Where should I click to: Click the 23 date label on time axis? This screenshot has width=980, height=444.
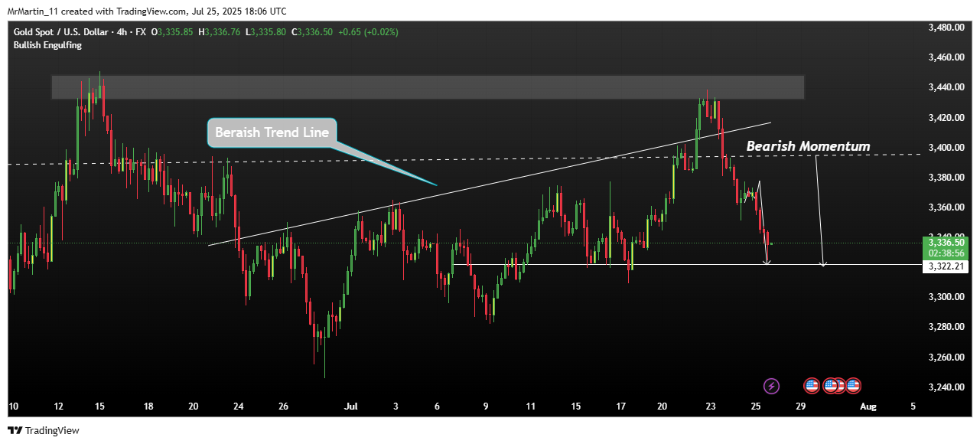[x=711, y=406]
